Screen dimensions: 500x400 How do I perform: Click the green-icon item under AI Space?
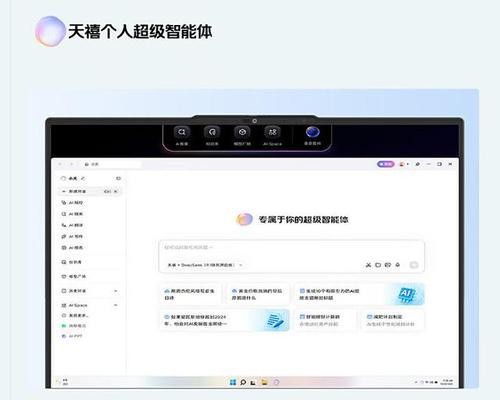(x=74, y=326)
